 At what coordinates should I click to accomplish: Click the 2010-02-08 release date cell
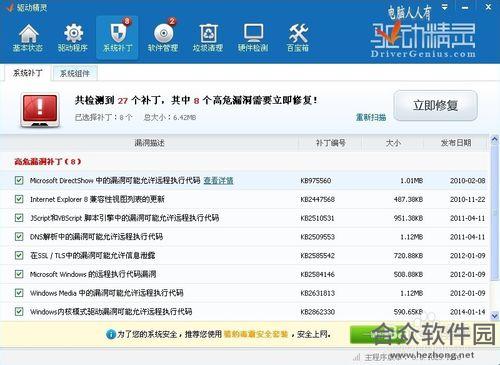[x=468, y=181]
